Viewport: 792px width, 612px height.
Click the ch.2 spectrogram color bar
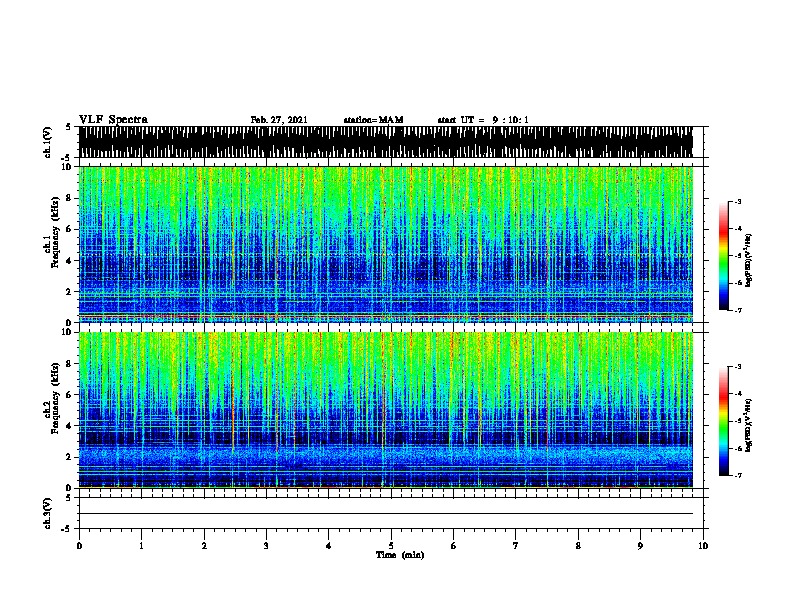[723, 421]
